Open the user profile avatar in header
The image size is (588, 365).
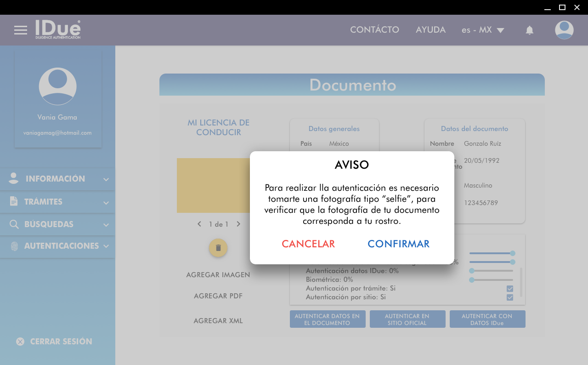coord(564,30)
